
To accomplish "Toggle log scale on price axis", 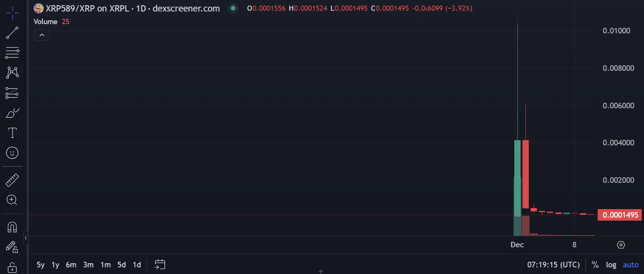I will pos(611,265).
